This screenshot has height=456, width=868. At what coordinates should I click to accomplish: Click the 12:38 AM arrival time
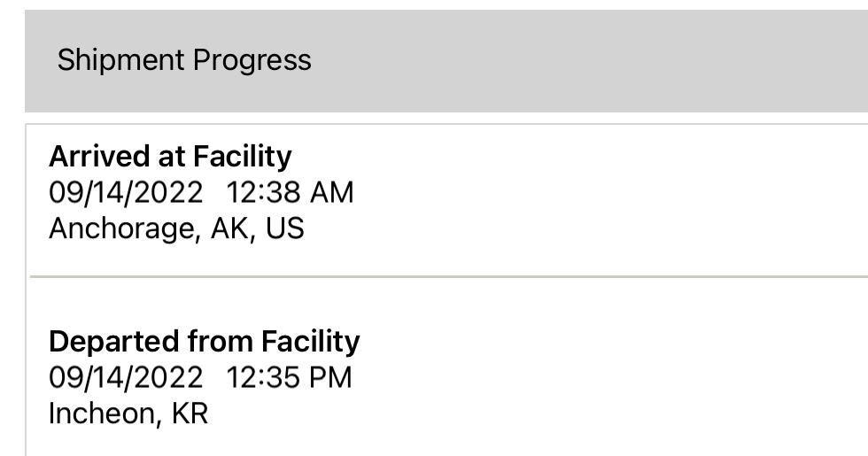click(x=290, y=192)
